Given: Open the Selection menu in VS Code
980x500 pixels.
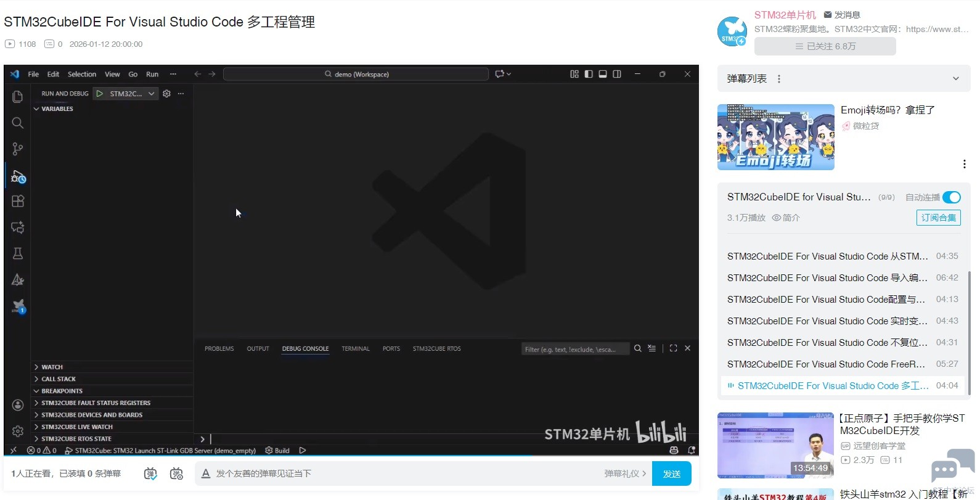Looking at the screenshot, I should tap(82, 74).
